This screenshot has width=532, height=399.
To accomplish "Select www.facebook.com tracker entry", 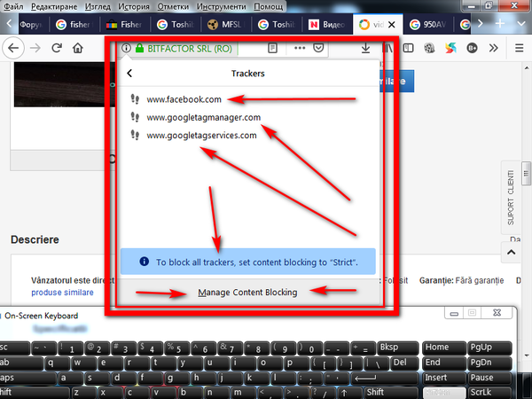I will 184,99.
